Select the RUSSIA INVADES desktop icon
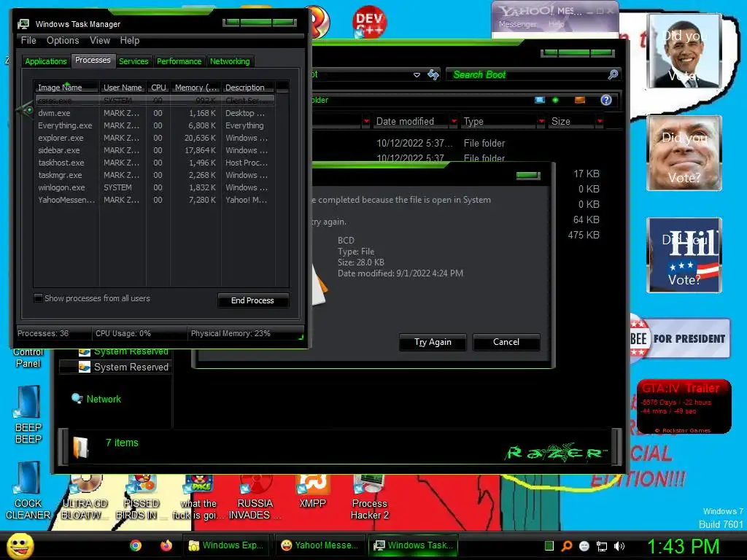Screen dimensions: 747x560 (255, 497)
